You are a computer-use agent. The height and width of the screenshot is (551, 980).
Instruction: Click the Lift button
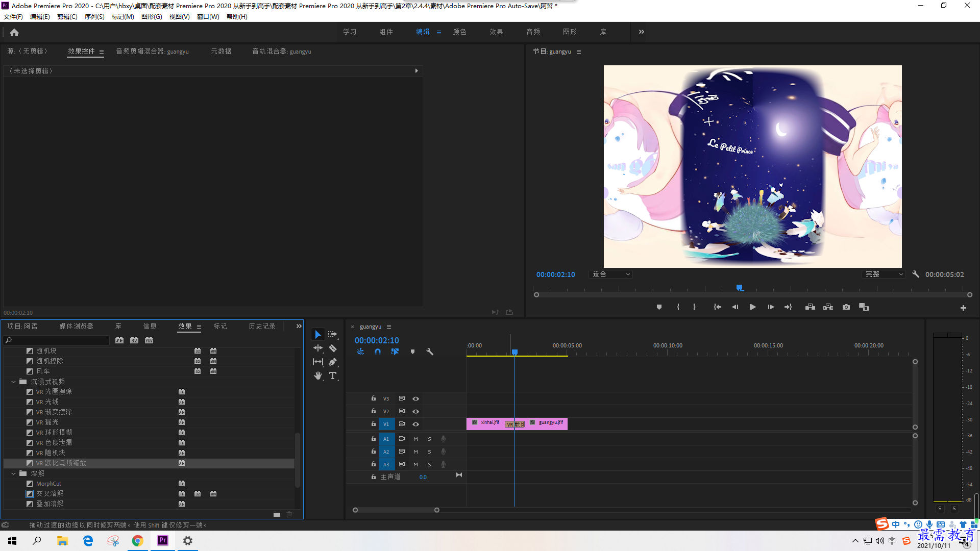[x=810, y=307]
